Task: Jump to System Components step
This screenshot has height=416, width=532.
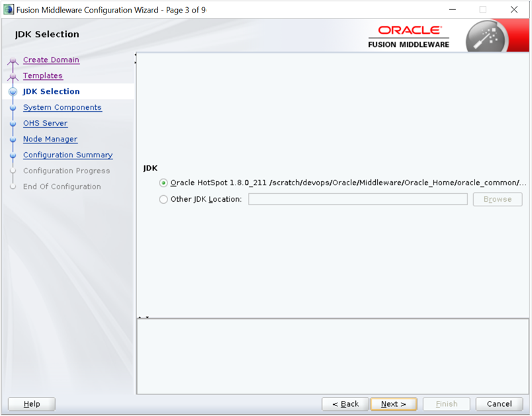Action: pos(62,108)
